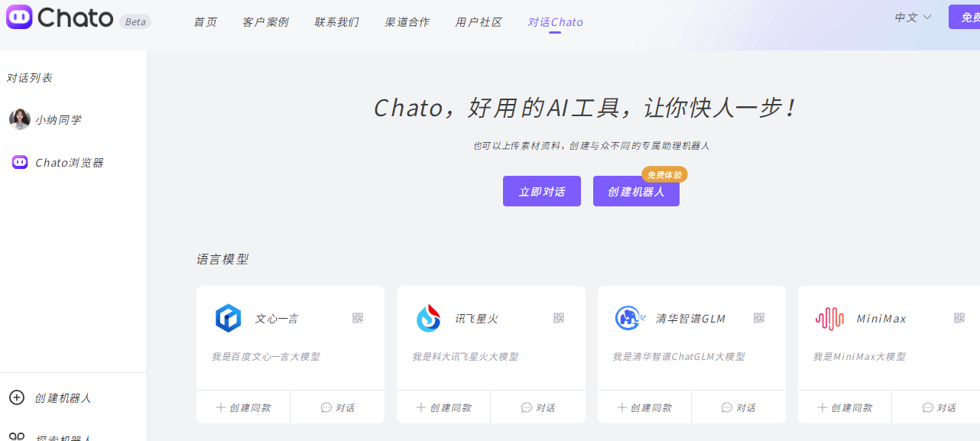Click the 清华智谱GLM model logo
The width and height of the screenshot is (980, 441).
pyautogui.click(x=628, y=317)
